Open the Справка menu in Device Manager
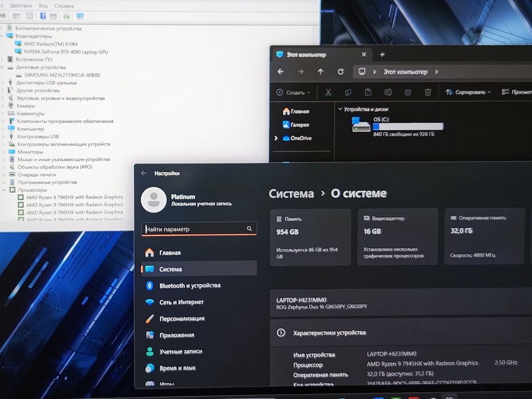 [x=64, y=6]
